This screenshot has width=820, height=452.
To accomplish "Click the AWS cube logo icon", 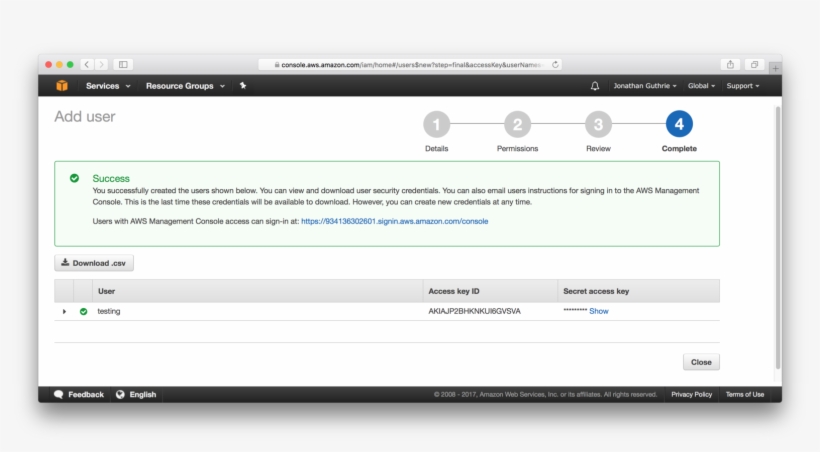I will point(62,85).
